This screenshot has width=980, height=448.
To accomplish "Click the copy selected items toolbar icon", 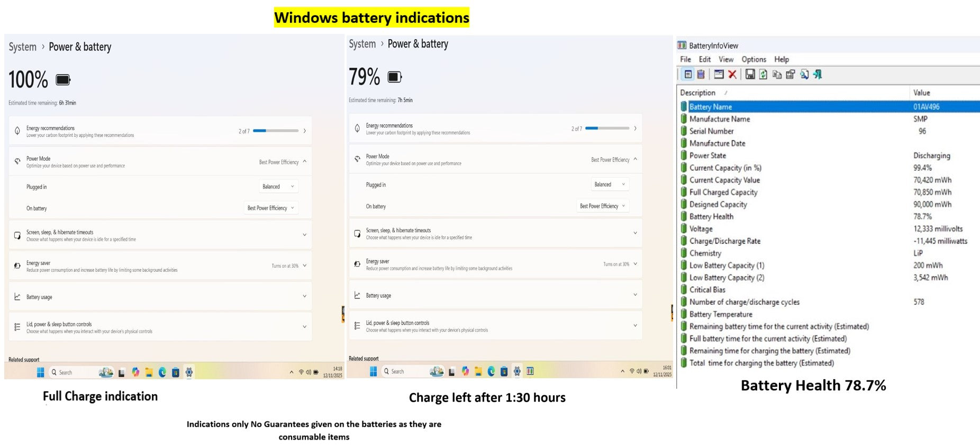I will coord(777,75).
